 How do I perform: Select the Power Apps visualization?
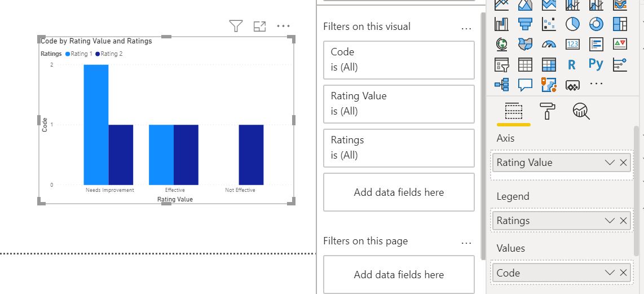tap(572, 85)
